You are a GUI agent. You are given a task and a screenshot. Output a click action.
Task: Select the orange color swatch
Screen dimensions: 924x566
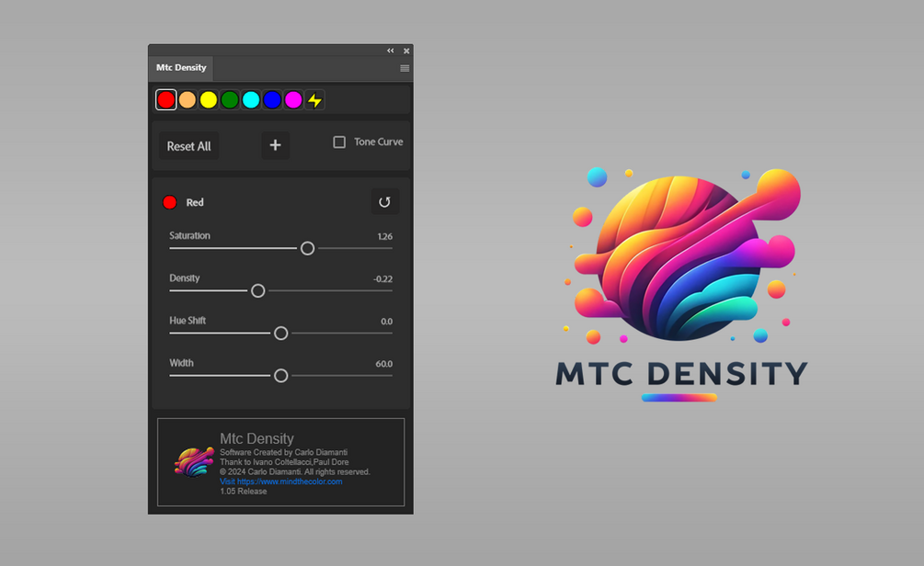(x=188, y=99)
